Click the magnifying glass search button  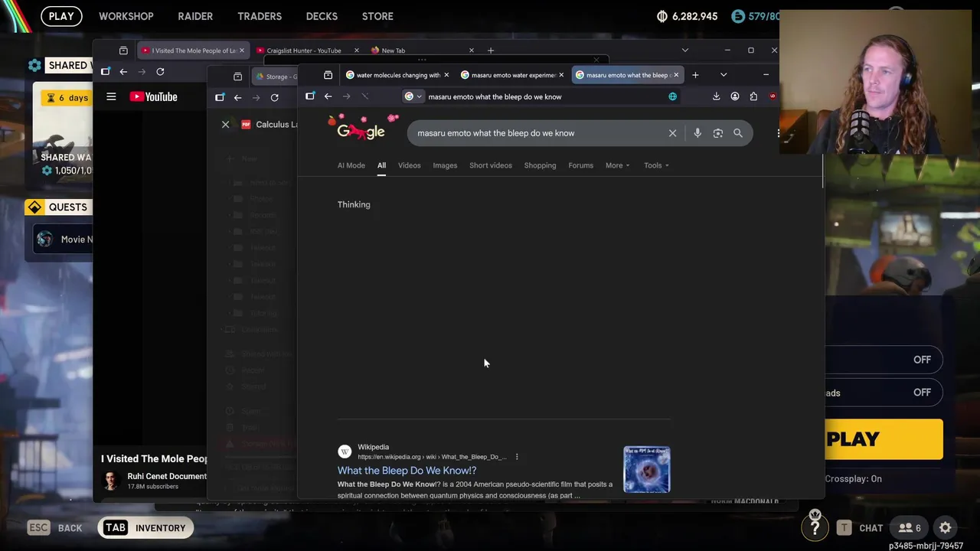pyautogui.click(x=738, y=133)
